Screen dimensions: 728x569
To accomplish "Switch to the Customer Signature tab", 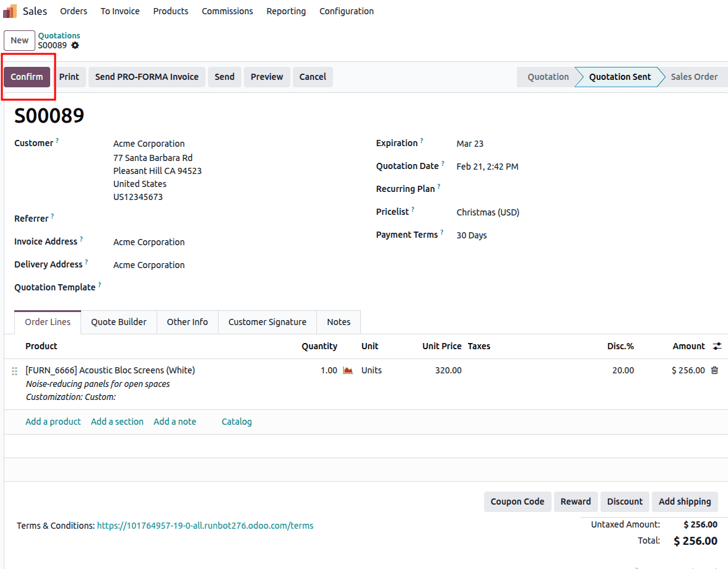I will click(x=267, y=322).
